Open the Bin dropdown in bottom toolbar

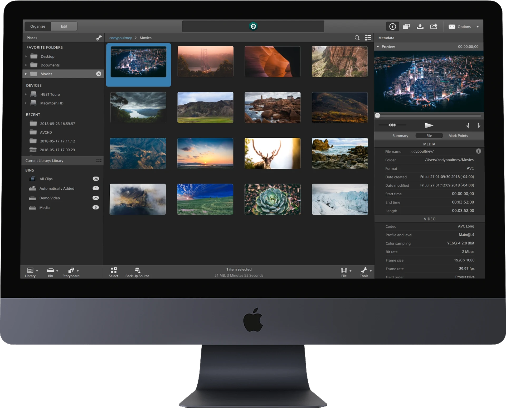point(52,272)
